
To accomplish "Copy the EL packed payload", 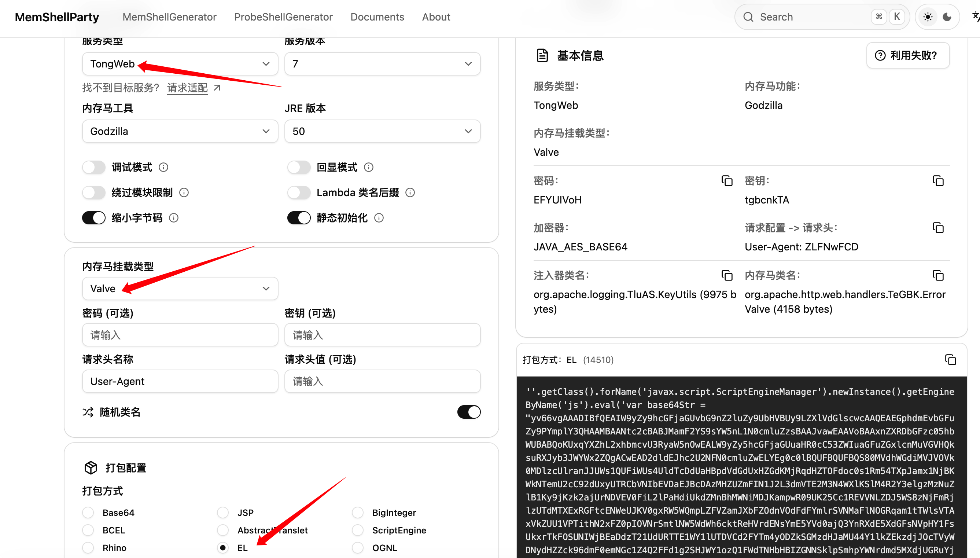I will tap(950, 360).
